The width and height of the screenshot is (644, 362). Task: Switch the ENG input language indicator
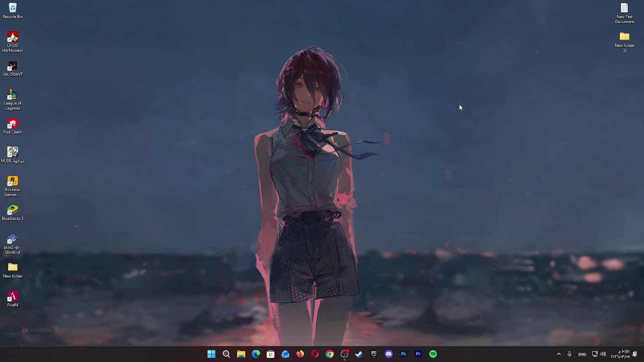[x=582, y=354]
